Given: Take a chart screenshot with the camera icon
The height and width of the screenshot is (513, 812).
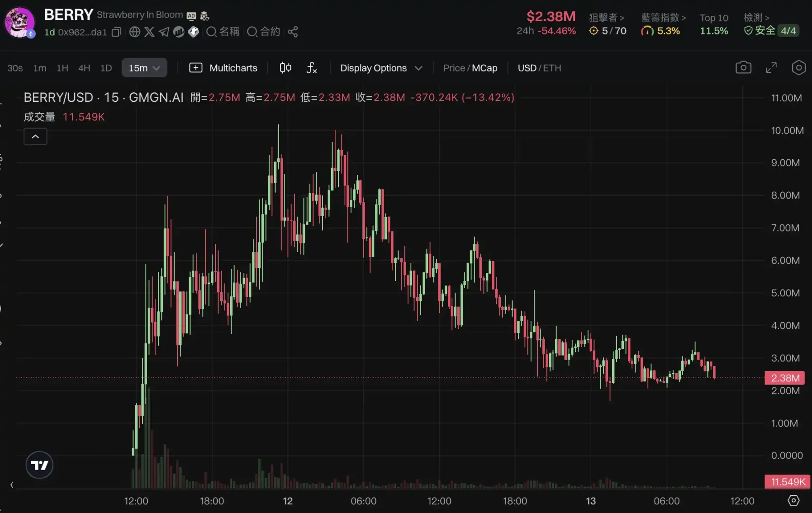Looking at the screenshot, I should [743, 67].
